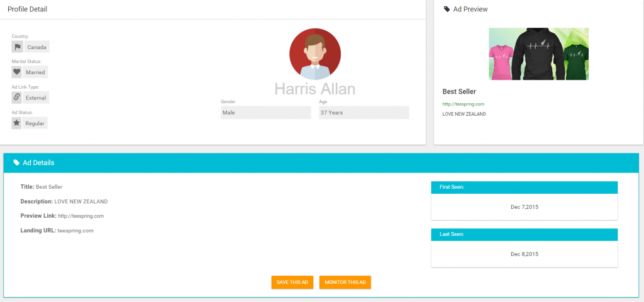Click the Country flag icon
Image resolution: width=644 pixels, height=302 pixels.
17,47
